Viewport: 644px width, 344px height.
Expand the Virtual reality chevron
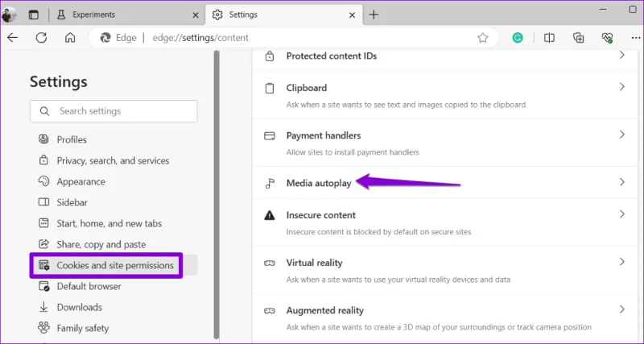click(621, 262)
